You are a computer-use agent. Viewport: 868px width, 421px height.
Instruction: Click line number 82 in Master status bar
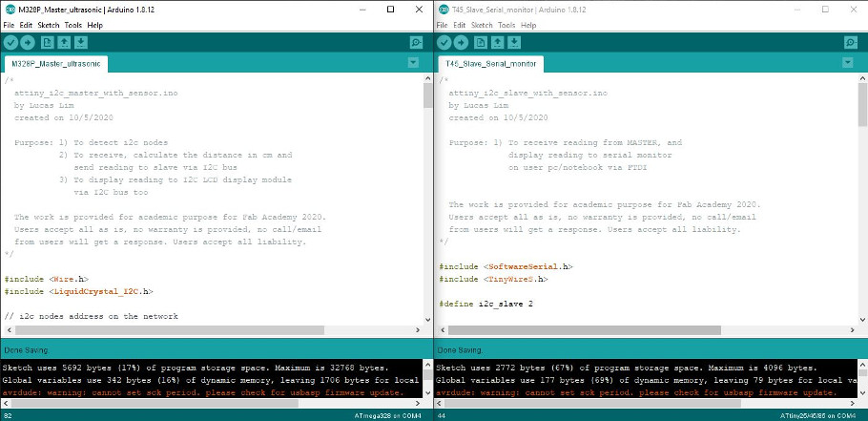coord(8,416)
